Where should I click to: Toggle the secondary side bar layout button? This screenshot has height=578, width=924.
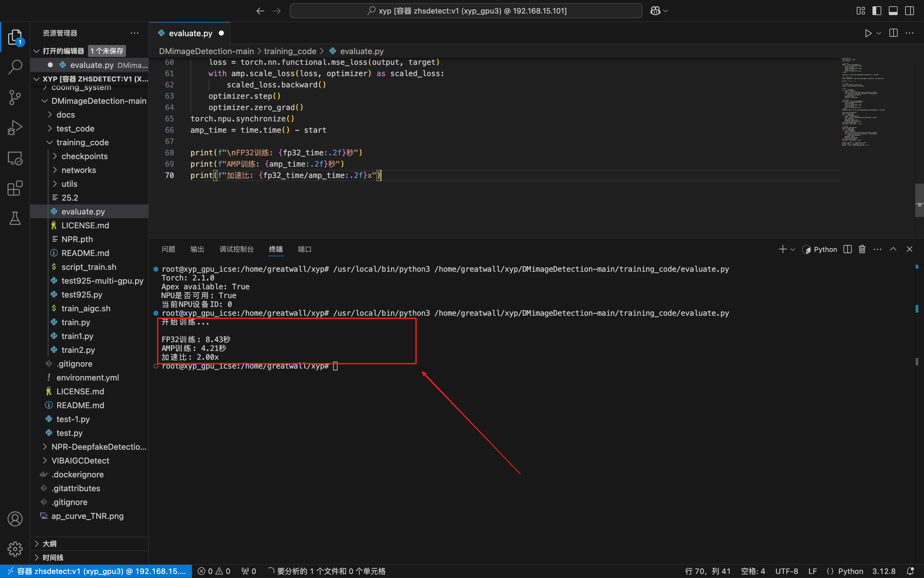coord(909,11)
